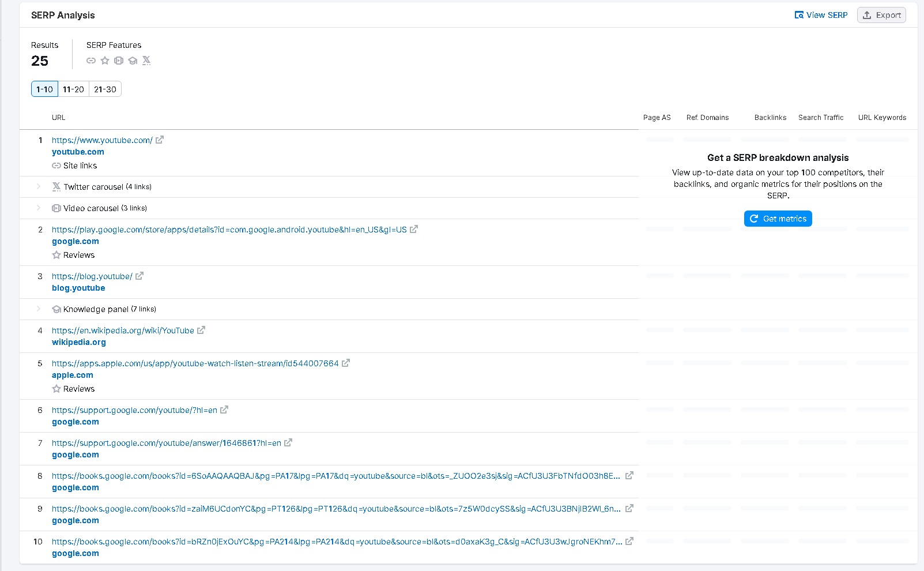The height and width of the screenshot is (571, 924).
Task: Click the reviews star SERP feature icon
Action: tap(105, 61)
